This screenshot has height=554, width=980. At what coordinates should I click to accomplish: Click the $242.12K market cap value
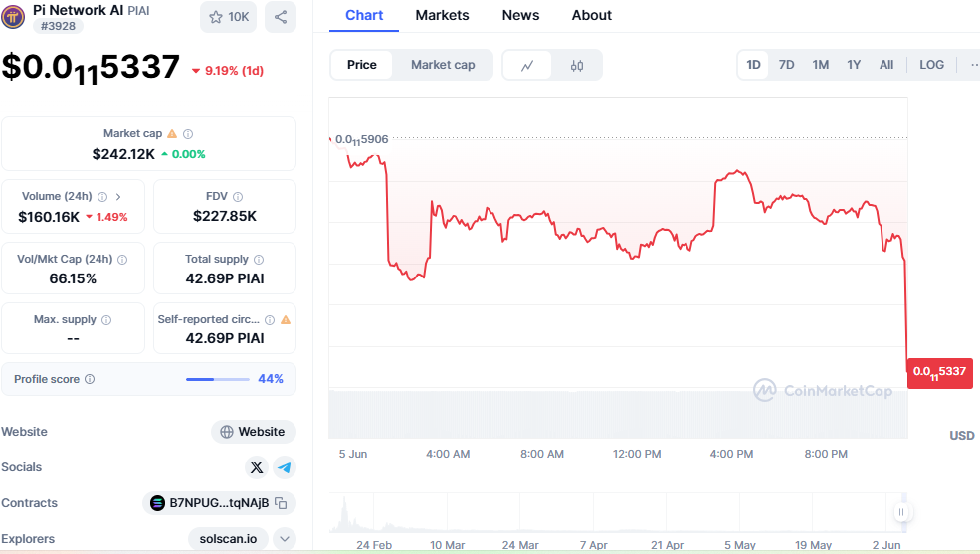[123, 154]
